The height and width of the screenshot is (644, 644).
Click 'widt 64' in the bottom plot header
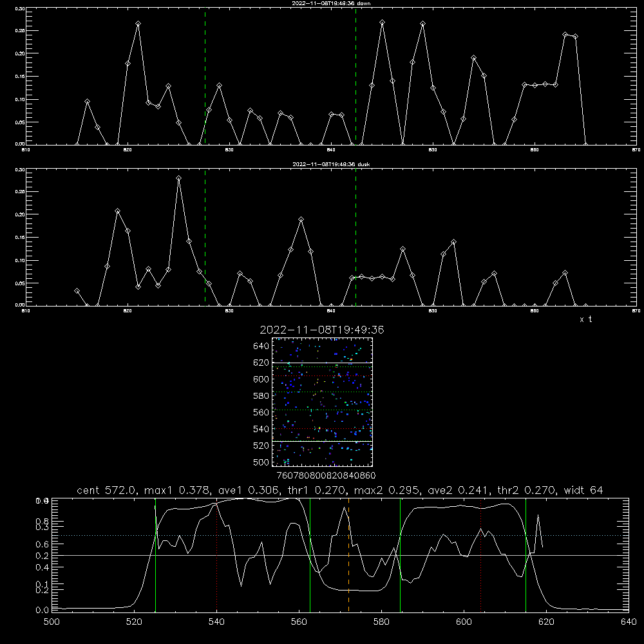coord(583,490)
